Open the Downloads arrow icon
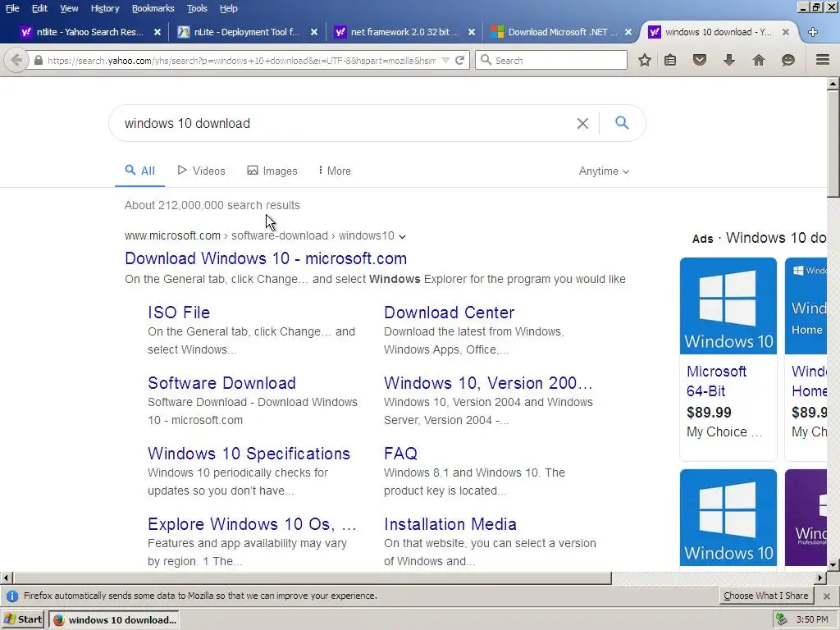 [x=729, y=60]
